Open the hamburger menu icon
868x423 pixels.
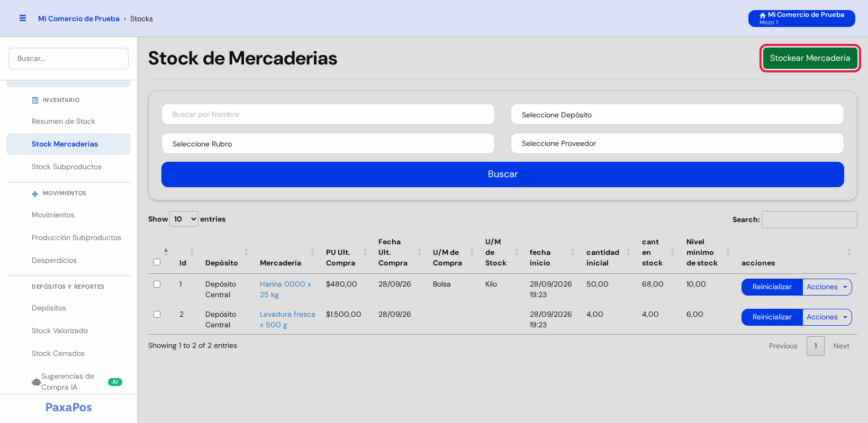[x=23, y=18]
